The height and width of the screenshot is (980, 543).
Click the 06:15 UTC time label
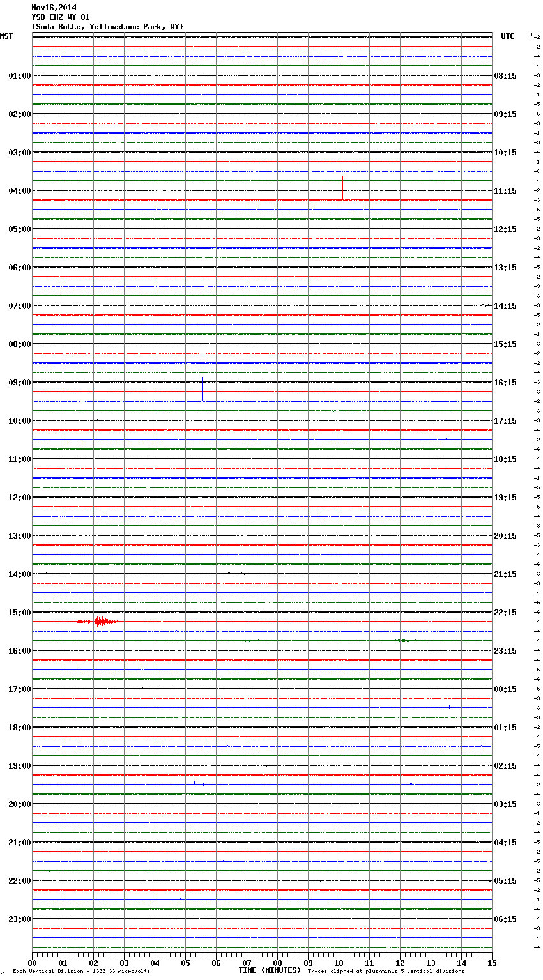pos(505,919)
